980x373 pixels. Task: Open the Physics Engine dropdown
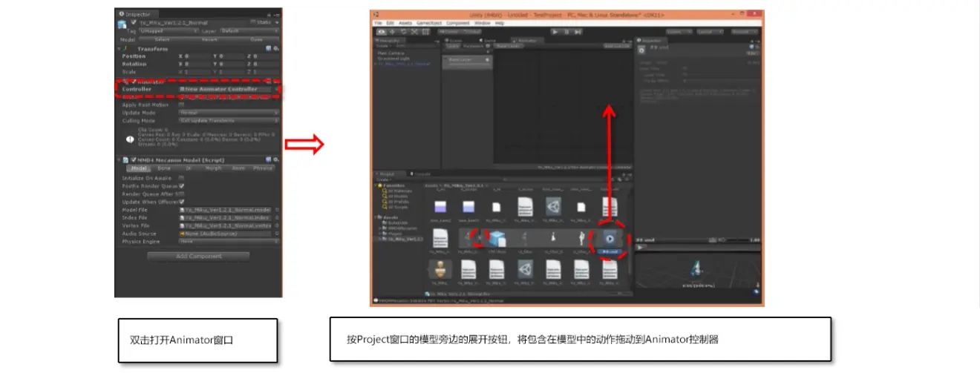(228, 241)
